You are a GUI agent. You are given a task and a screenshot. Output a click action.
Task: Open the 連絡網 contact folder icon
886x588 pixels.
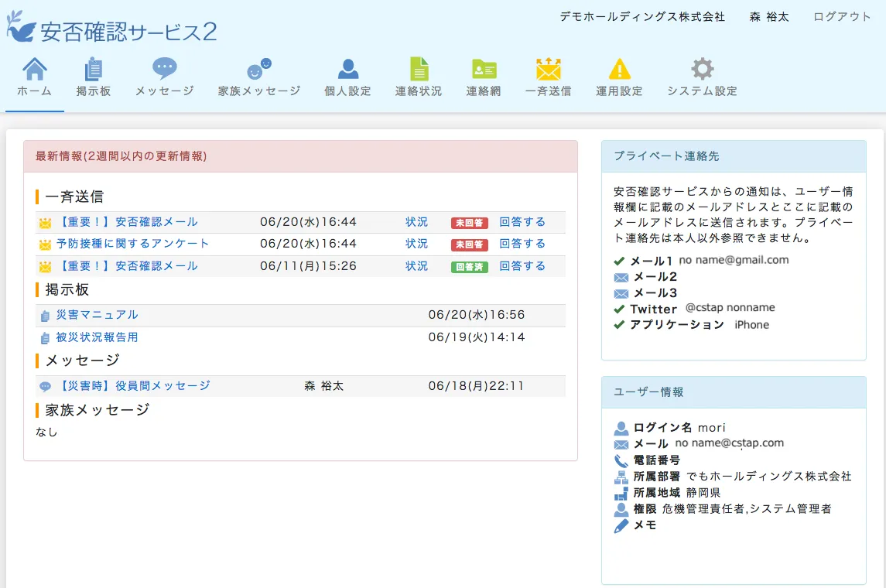tap(484, 70)
